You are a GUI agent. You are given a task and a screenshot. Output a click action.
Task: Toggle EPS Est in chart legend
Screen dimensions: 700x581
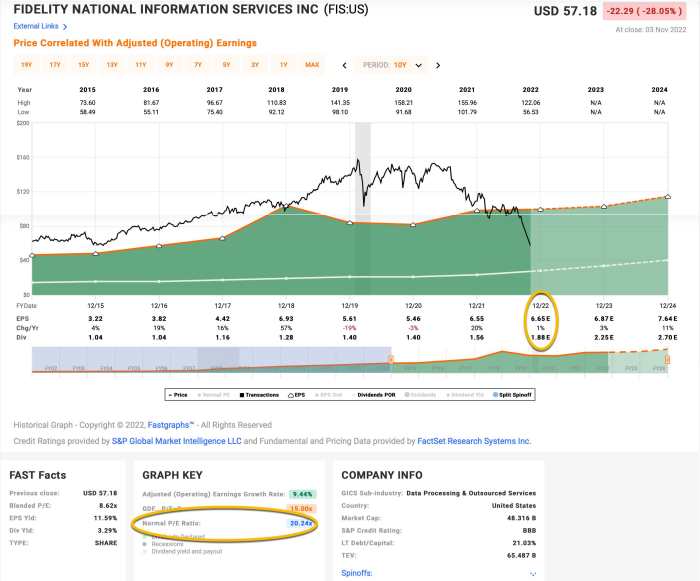click(x=328, y=395)
